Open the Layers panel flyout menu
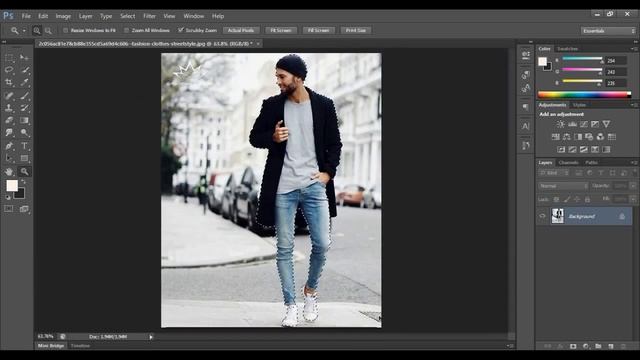This screenshot has width=640, height=360. coord(634,163)
